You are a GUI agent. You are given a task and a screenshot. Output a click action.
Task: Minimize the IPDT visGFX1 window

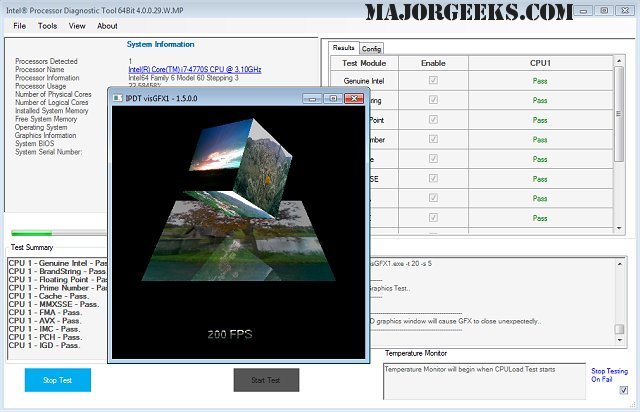click(x=312, y=98)
